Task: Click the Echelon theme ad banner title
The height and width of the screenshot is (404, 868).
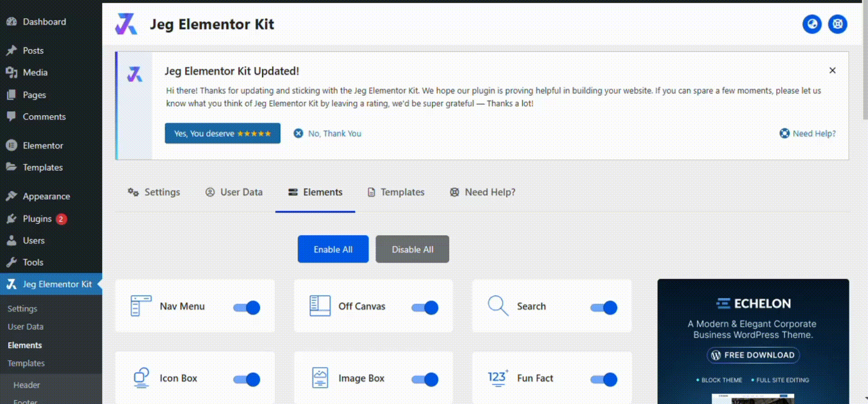Action: coord(753,303)
